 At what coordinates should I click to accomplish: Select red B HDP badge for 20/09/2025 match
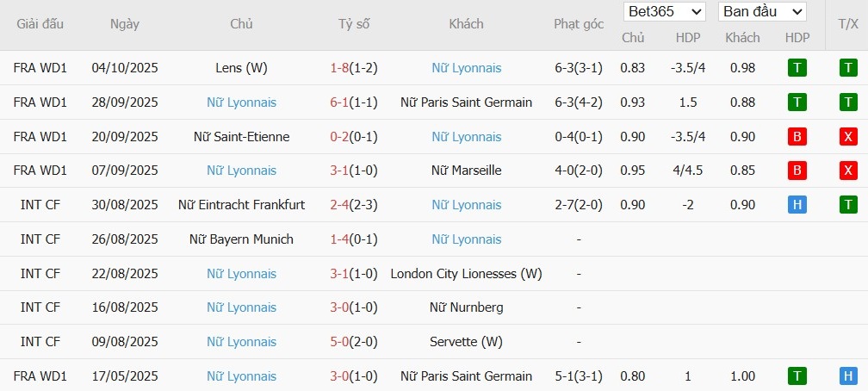(797, 137)
